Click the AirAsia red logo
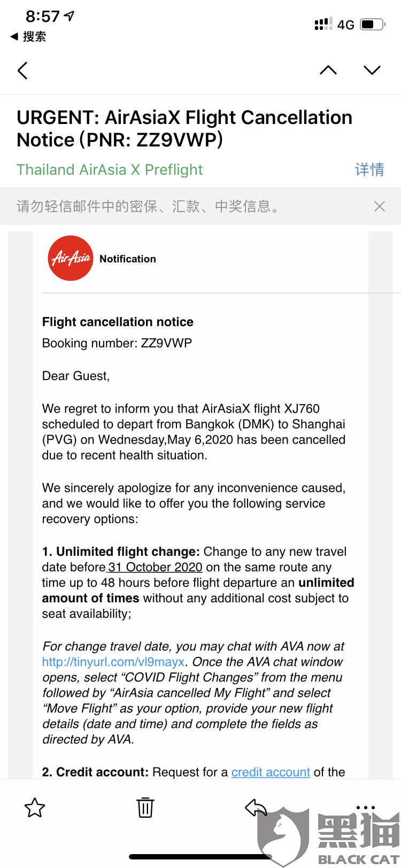 [x=71, y=259]
